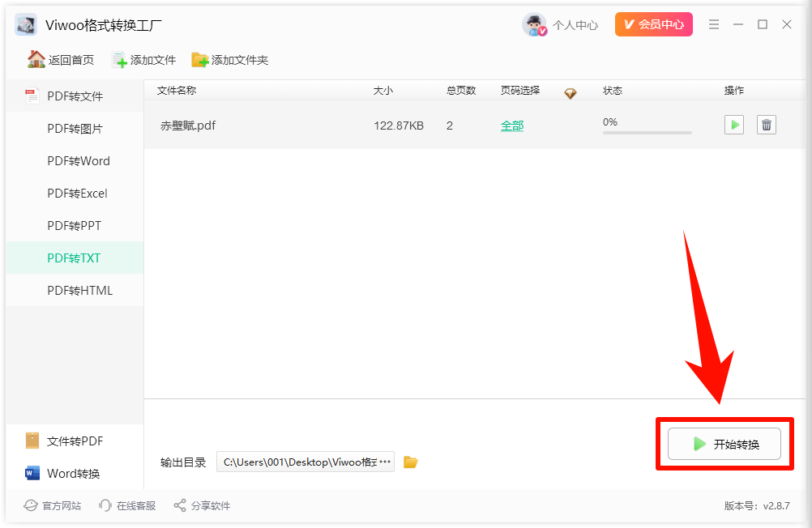Click the 页码选择 column header
The width and height of the screenshot is (812, 528).
pos(520,91)
